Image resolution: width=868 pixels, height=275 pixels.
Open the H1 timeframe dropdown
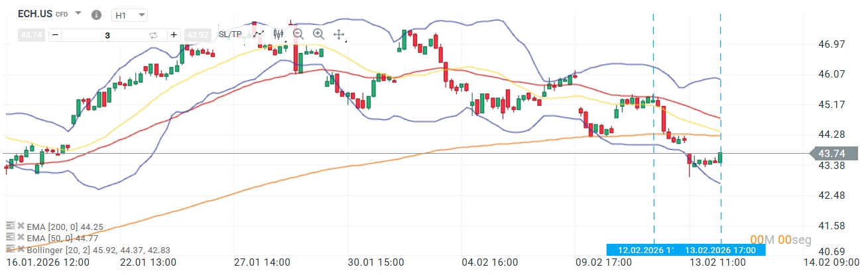click(x=129, y=15)
